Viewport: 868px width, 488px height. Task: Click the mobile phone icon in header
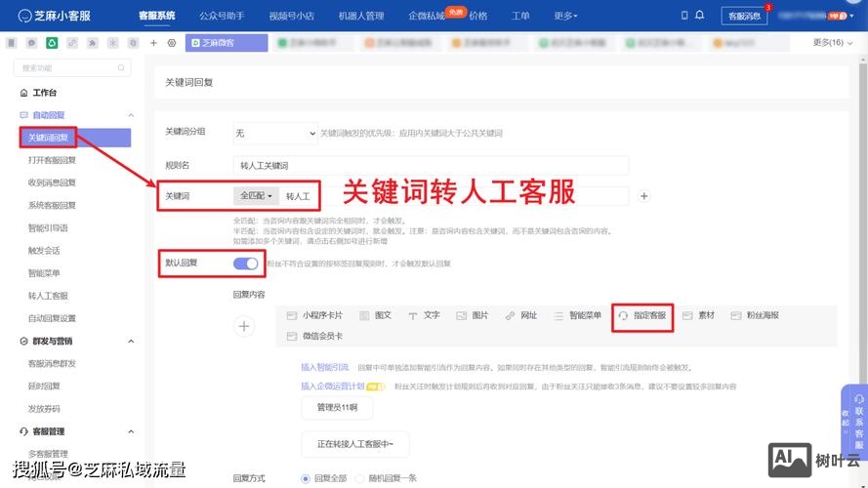[684, 15]
